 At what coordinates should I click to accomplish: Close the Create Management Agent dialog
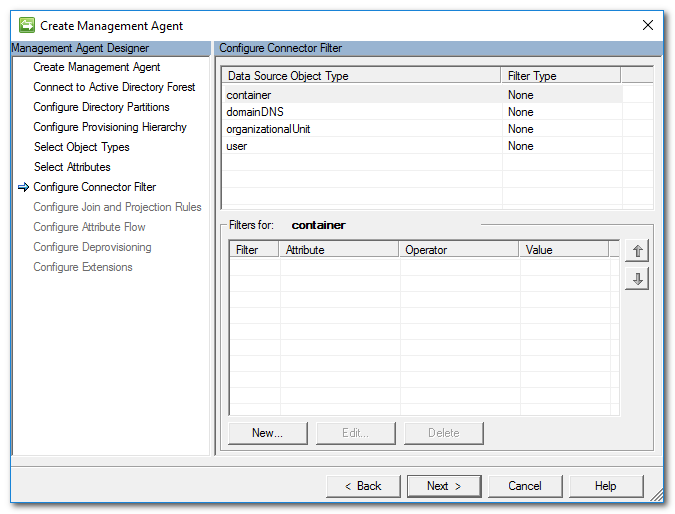648,25
